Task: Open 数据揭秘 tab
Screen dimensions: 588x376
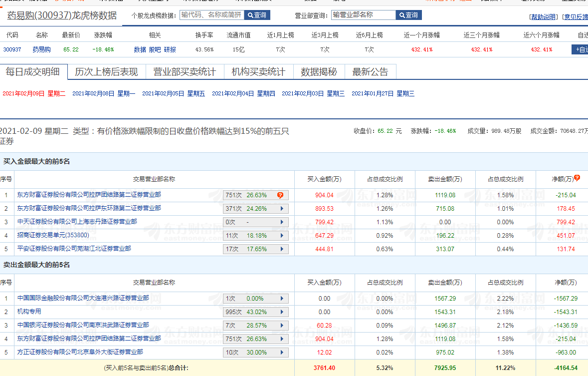Action: (x=319, y=72)
